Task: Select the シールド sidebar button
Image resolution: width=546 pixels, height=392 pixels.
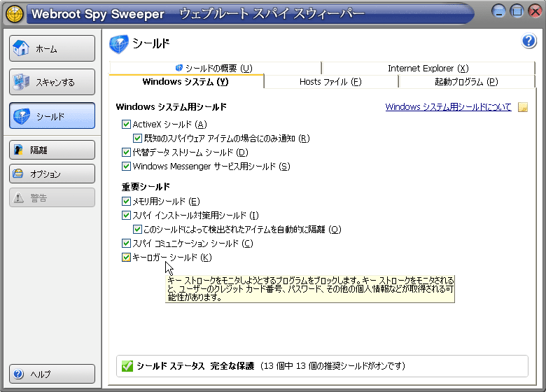Action: pyautogui.click(x=52, y=116)
